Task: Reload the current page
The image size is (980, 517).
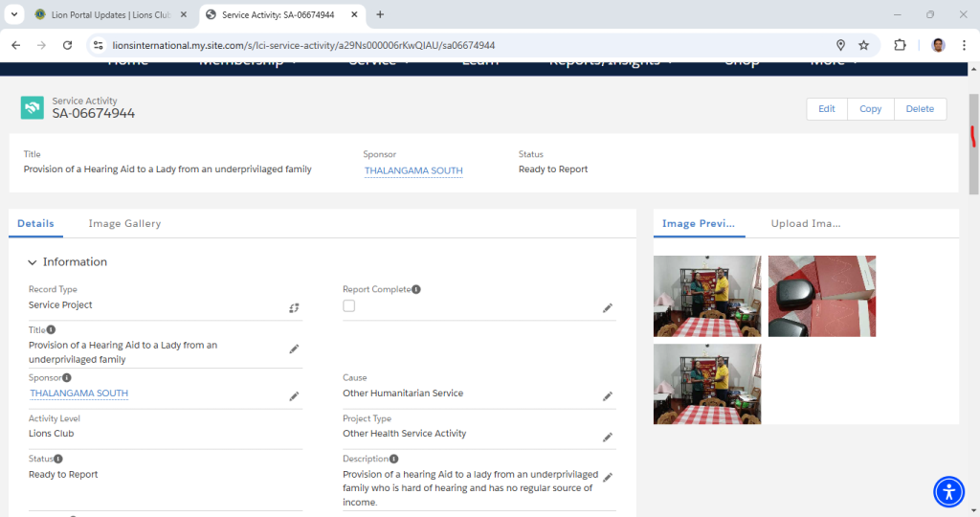Action: [x=68, y=45]
